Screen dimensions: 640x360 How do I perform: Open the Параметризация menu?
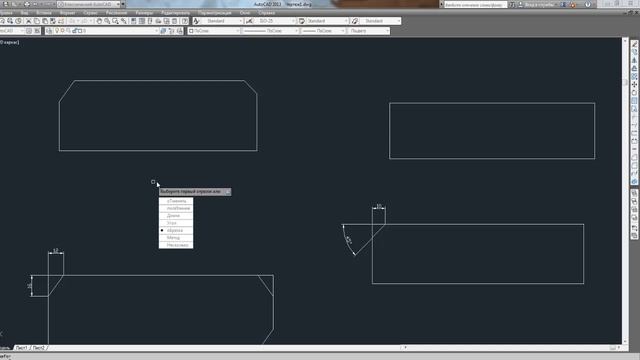[x=214, y=13]
